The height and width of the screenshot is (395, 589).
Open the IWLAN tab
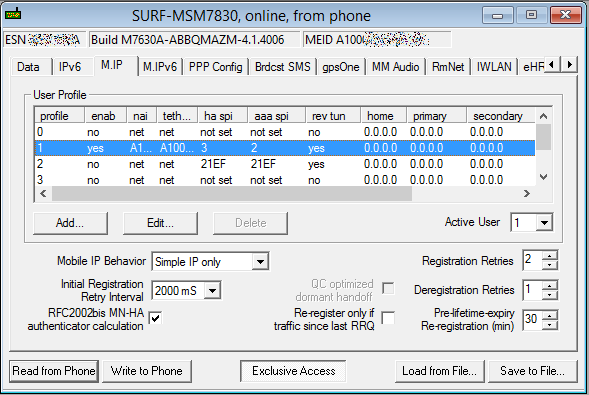pyautogui.click(x=494, y=67)
